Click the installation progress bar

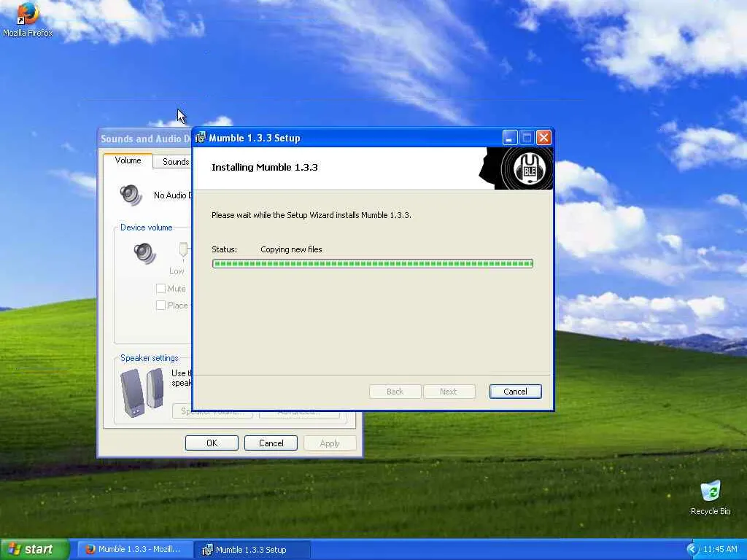click(x=373, y=263)
